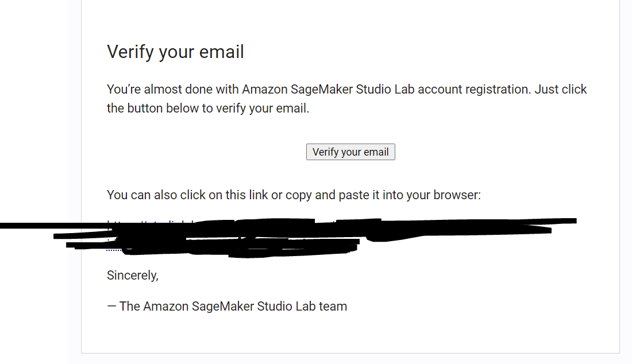This screenshot has width=632, height=364.
Task: Click "the button below to verify" text line
Action: (176, 109)
